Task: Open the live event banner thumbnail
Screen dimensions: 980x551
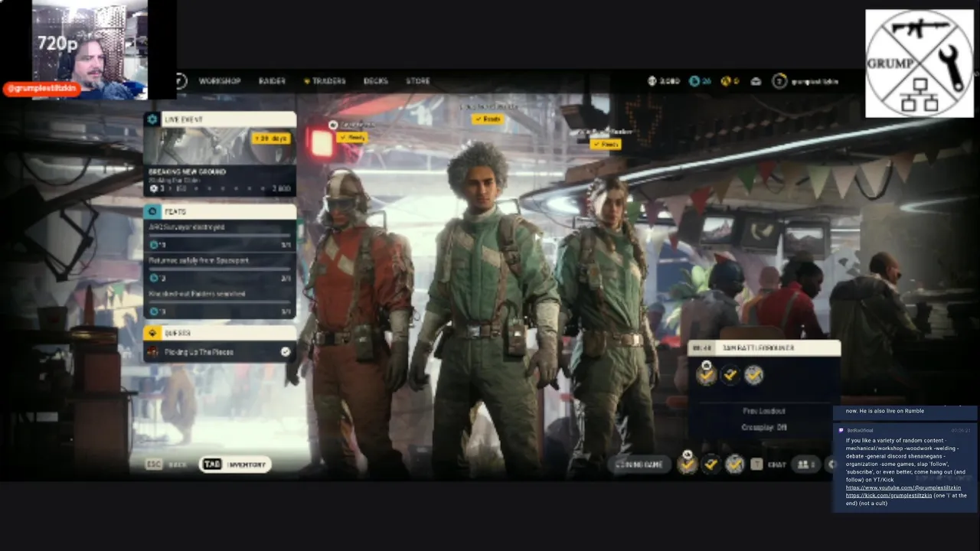Action: pyautogui.click(x=220, y=145)
